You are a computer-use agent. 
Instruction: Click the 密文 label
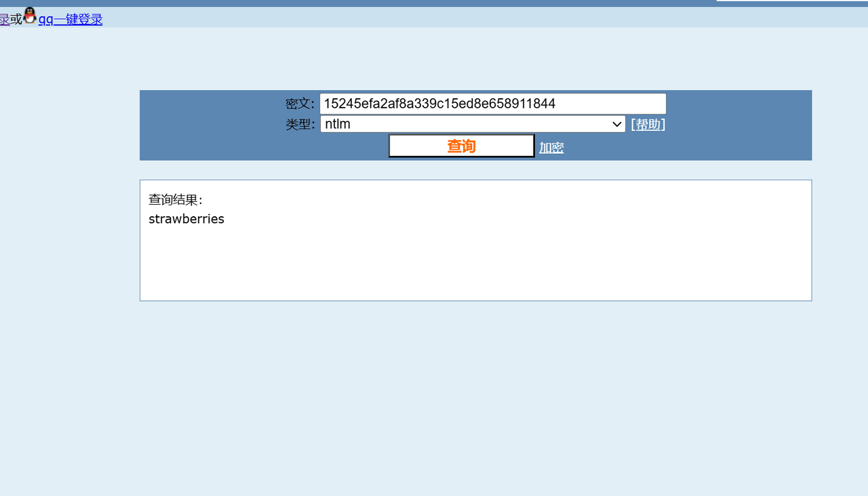(x=300, y=104)
